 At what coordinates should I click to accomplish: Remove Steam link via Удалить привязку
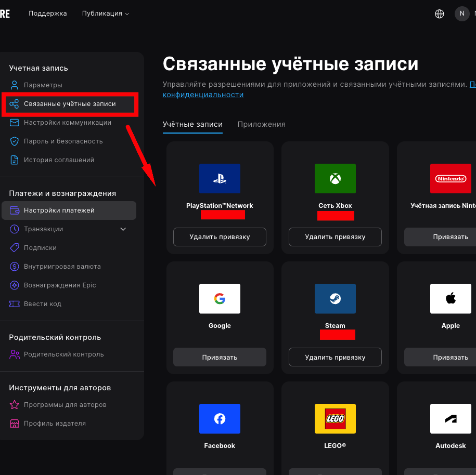335,358
